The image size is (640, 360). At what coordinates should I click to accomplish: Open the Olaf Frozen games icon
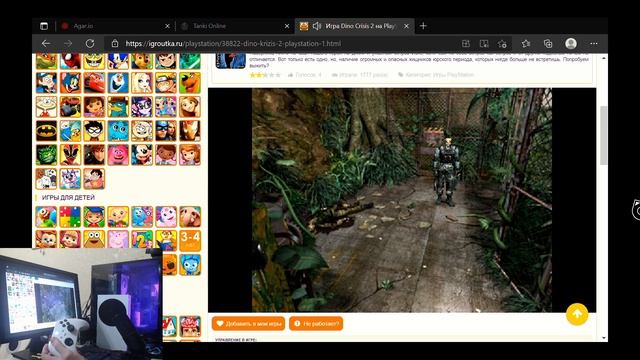(x=118, y=82)
